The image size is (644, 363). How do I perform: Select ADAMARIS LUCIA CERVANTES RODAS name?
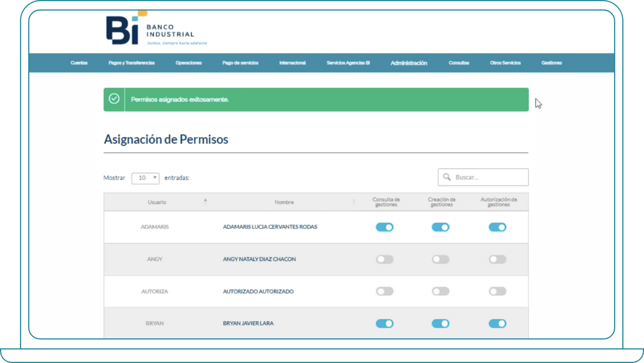[270, 227]
